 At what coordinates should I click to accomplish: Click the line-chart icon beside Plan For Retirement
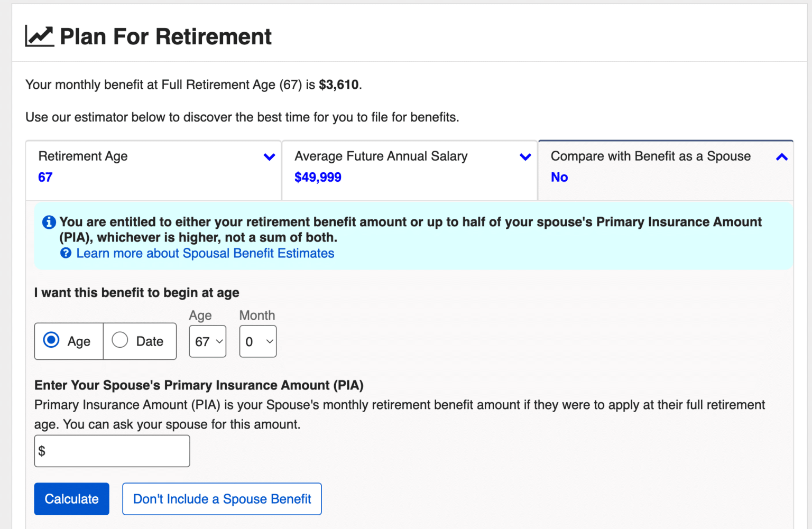pos(39,35)
